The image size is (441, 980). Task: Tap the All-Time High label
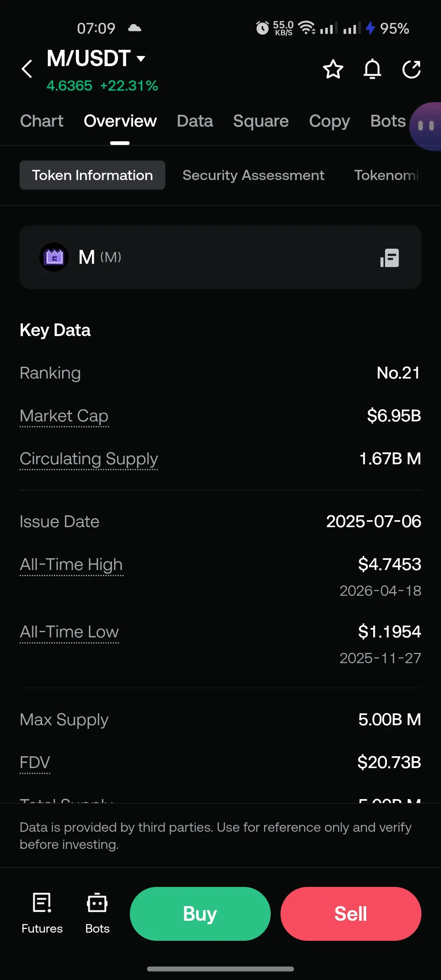[x=71, y=564]
